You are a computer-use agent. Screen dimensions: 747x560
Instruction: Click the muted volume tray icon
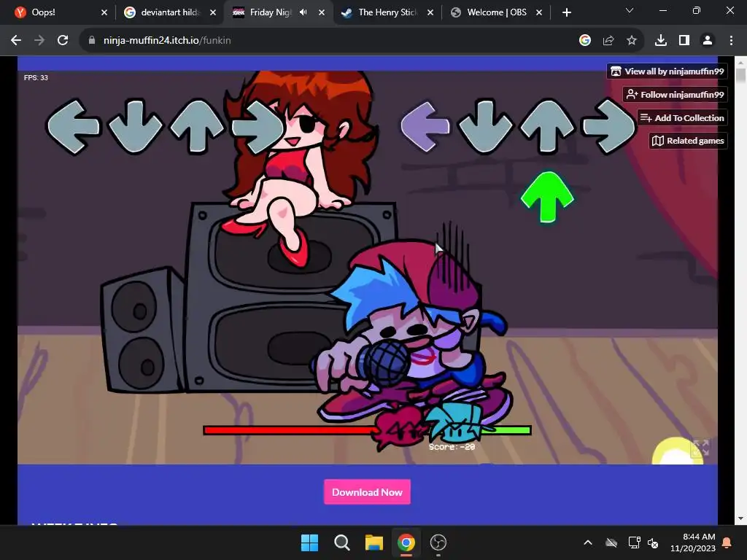(x=653, y=542)
